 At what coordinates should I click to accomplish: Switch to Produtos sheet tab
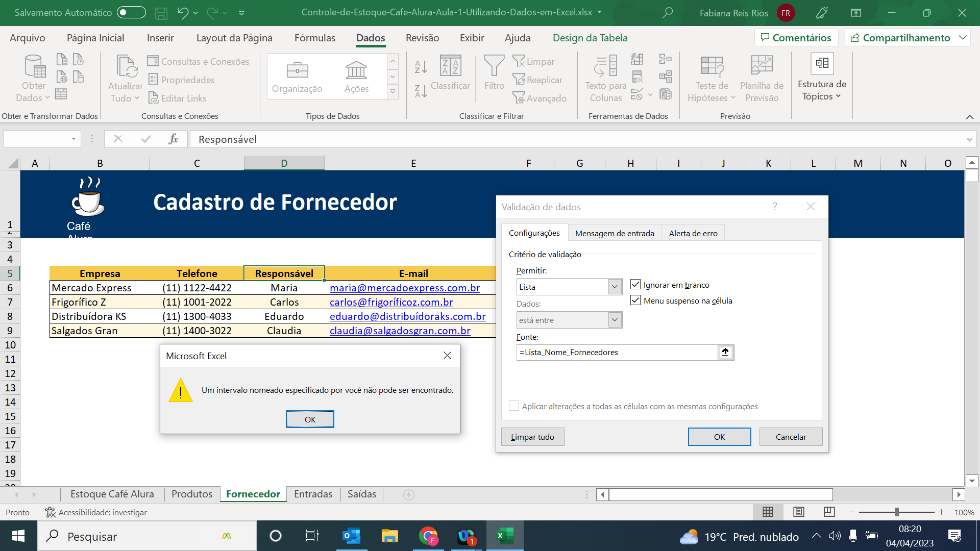pos(192,494)
